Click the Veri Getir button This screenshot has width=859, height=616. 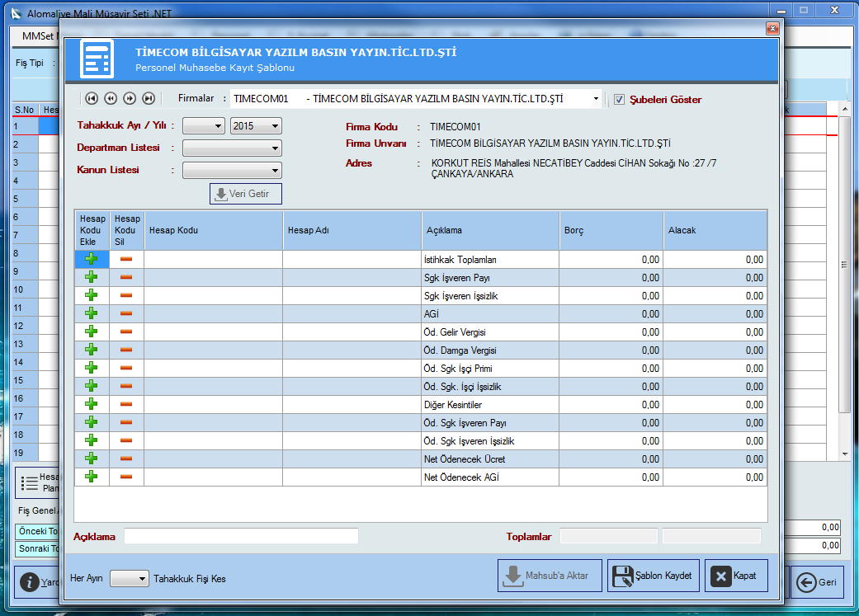[x=246, y=194]
